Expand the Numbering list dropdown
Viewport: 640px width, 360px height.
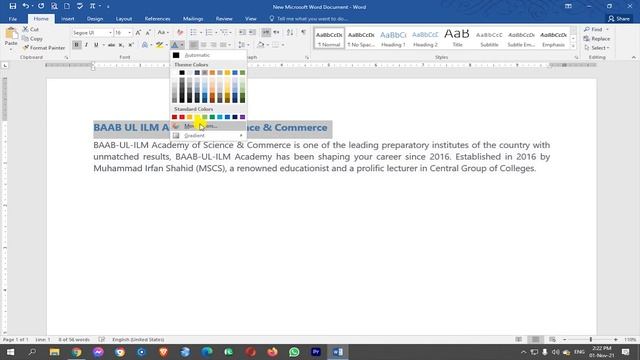[216, 32]
